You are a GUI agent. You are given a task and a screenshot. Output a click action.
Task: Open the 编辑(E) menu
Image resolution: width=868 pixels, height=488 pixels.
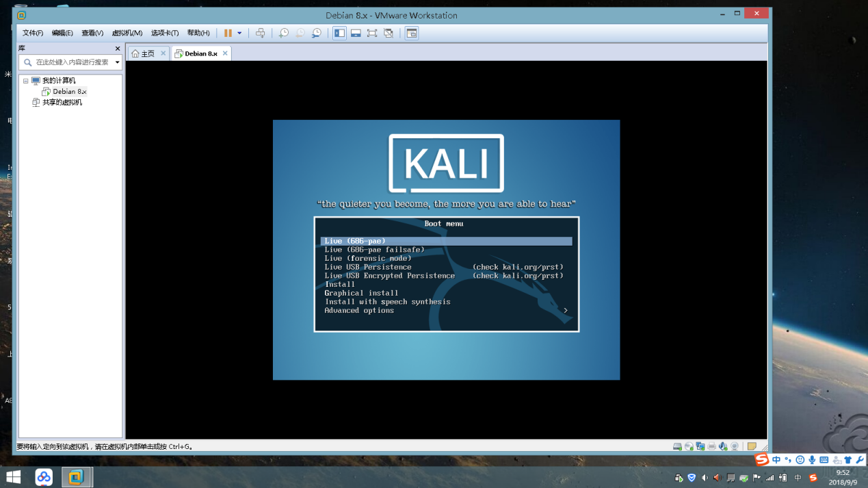(x=62, y=33)
